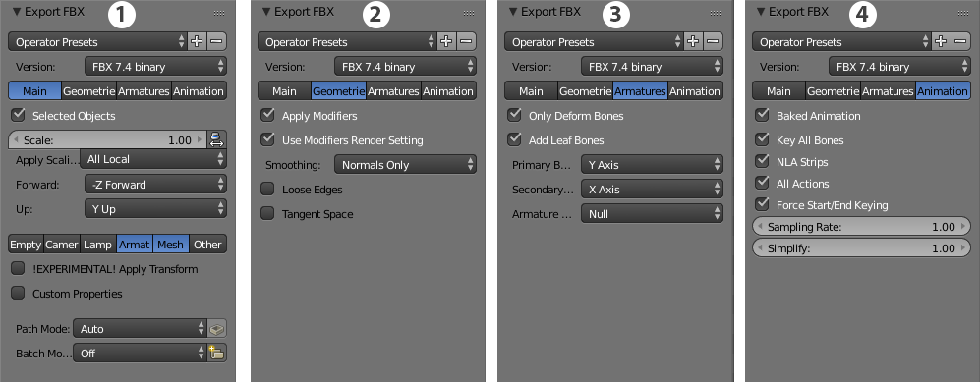Click the Scale value field in panel 1
980x382 pixels.
click(x=108, y=139)
